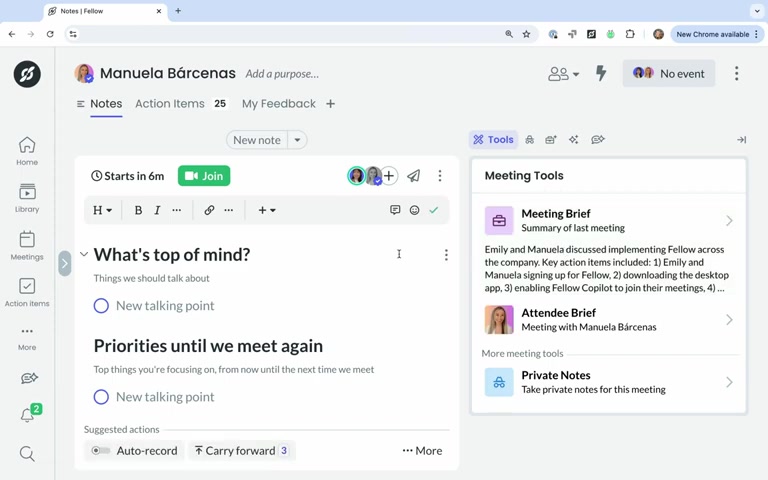Click More suggested actions
This screenshot has width=768, height=480.
[x=422, y=451]
